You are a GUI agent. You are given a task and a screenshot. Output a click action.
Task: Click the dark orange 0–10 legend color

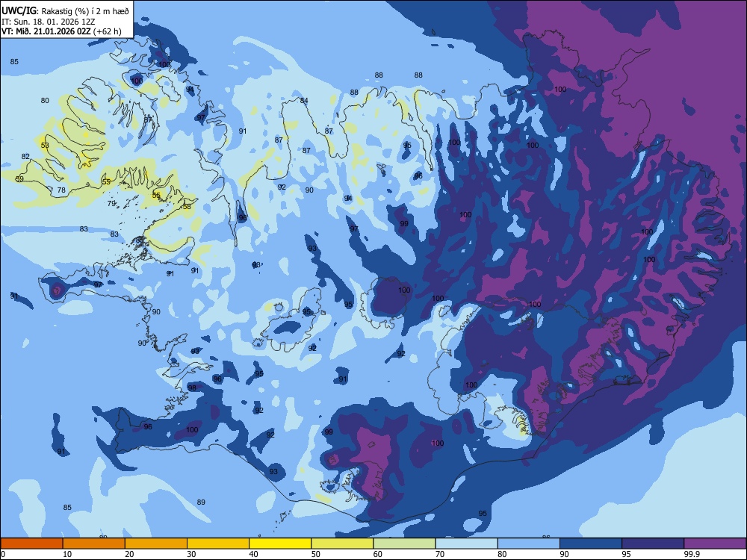click(31, 544)
